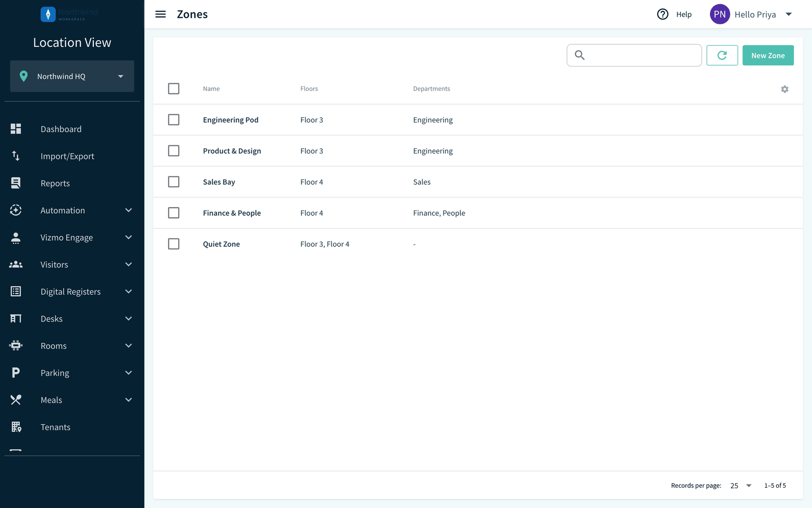Click inside the zones search field
812x508 pixels.
(634, 55)
